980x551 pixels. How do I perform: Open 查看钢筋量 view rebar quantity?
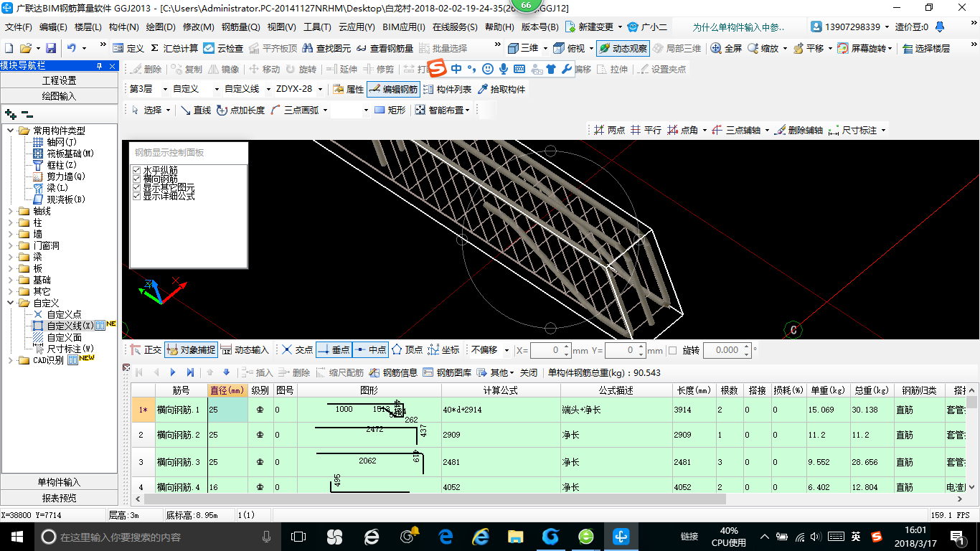(385, 48)
